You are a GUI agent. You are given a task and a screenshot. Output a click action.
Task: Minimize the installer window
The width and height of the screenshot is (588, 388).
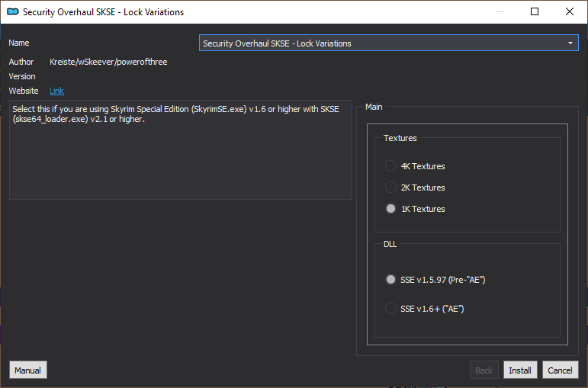[x=500, y=11]
